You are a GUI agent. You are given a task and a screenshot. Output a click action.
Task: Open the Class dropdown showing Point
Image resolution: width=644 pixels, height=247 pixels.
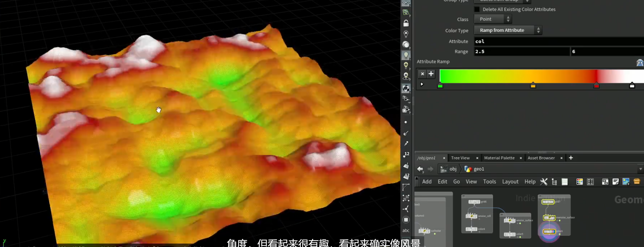(493, 19)
